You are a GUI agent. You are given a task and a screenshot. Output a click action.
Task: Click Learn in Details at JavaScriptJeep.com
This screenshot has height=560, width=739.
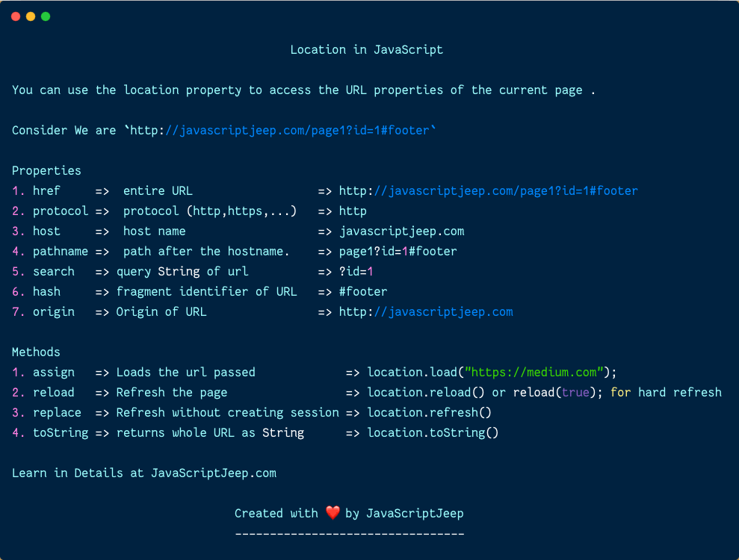coord(144,473)
